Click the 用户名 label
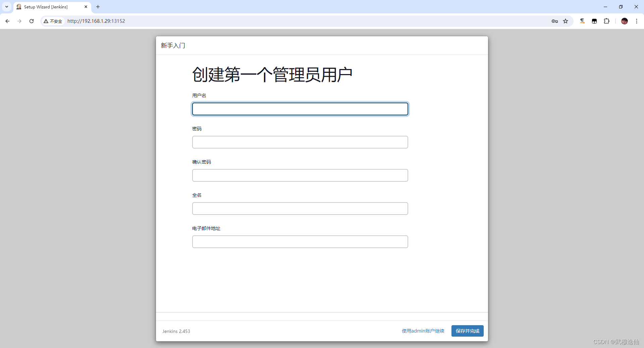 tap(199, 96)
